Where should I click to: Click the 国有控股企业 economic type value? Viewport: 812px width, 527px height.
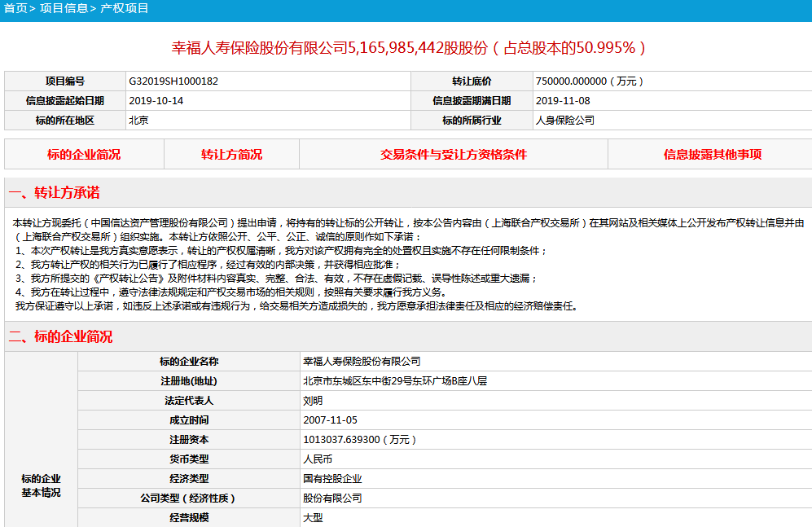pyautogui.click(x=332, y=479)
